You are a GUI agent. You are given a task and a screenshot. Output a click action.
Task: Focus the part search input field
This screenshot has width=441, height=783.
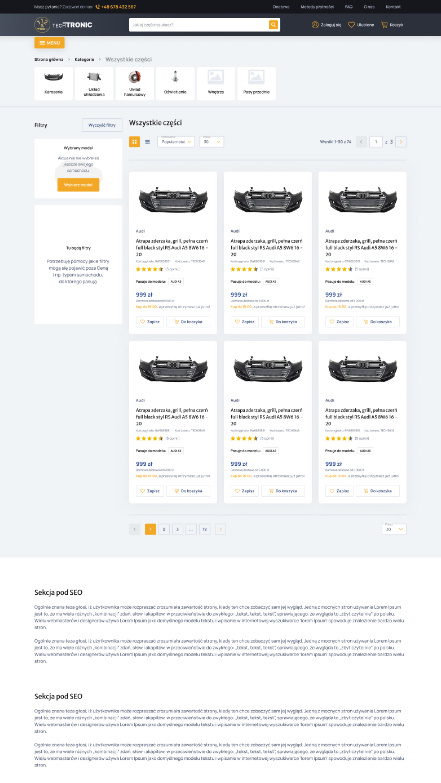point(199,24)
